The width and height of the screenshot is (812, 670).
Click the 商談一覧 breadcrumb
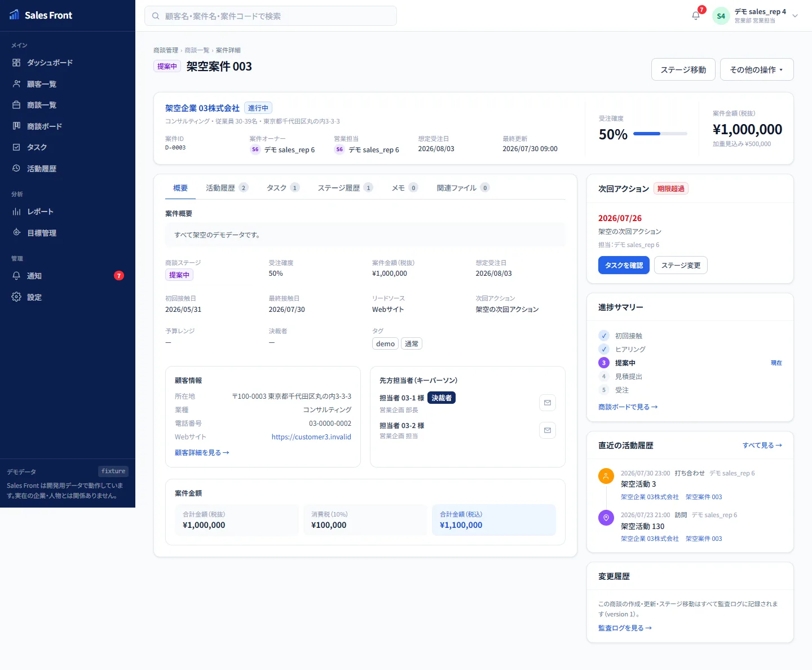pyautogui.click(x=197, y=50)
